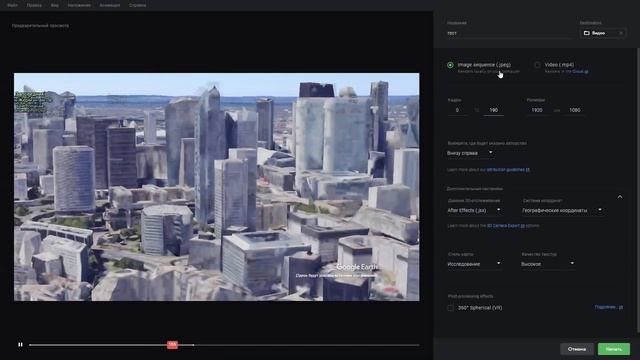Click the preview timeline scrub bar
Viewport: 640px width, 360px height.
coord(224,345)
